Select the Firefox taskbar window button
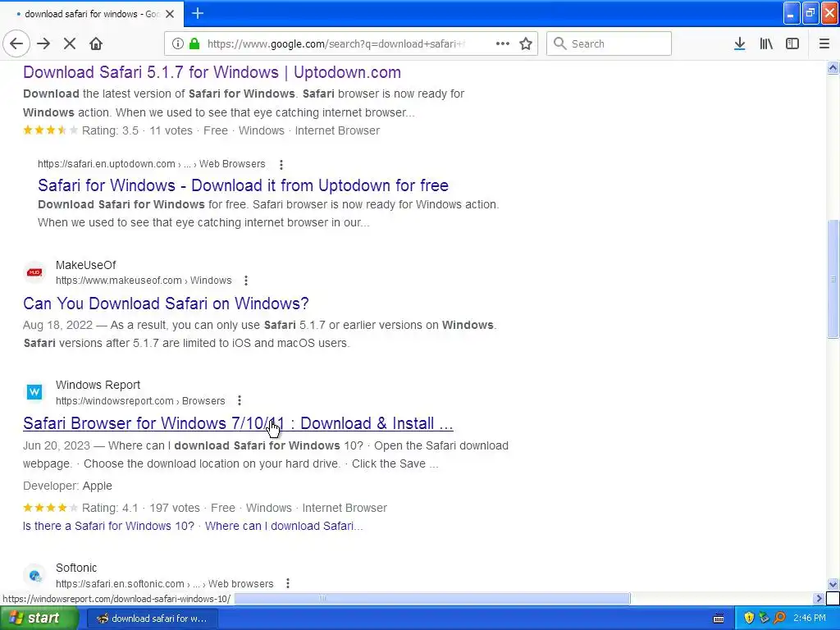This screenshot has width=840, height=630. point(152,619)
